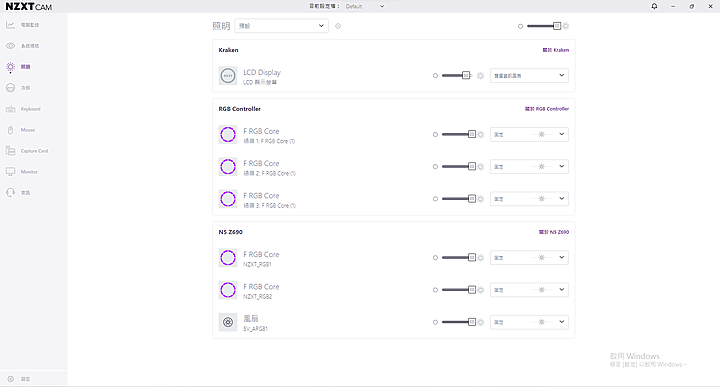Click the 'RGB Controller' card heading
The height and width of the screenshot is (387, 720).
240,109
